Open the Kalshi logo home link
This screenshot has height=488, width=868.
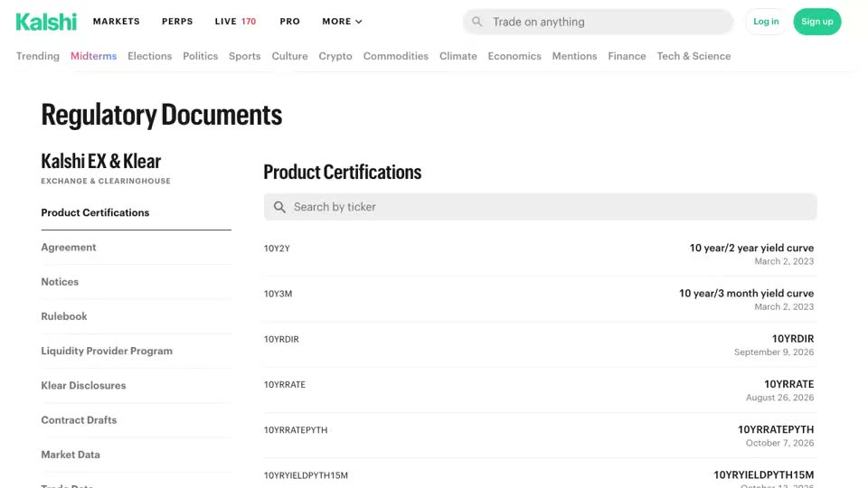pos(46,22)
